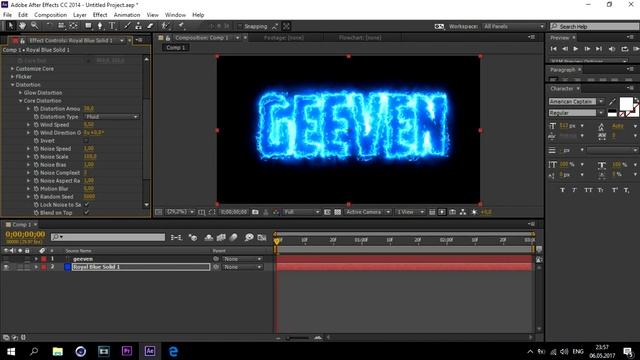The image size is (640, 360).
Task: Click the Search Help field
Action: coord(594,26)
